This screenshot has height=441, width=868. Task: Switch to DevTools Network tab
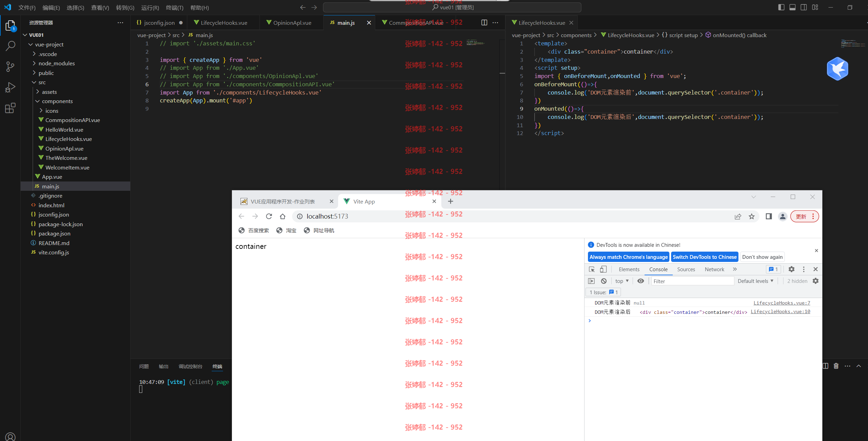click(714, 269)
